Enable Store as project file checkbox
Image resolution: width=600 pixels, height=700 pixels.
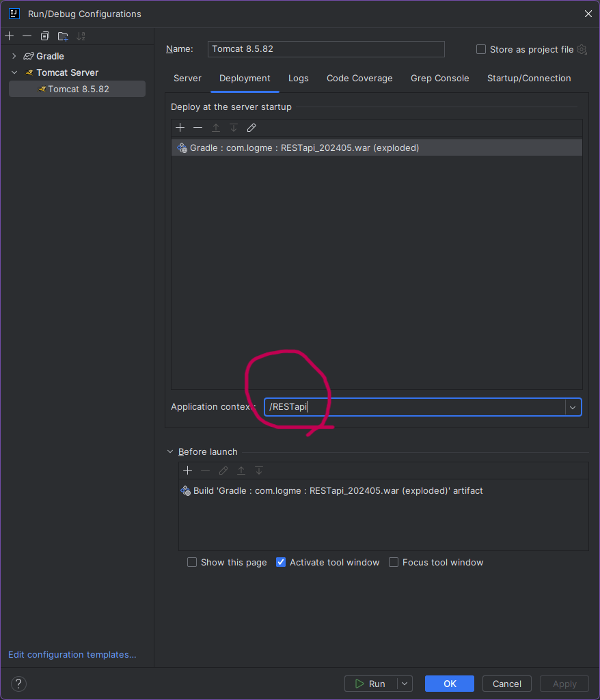point(480,50)
